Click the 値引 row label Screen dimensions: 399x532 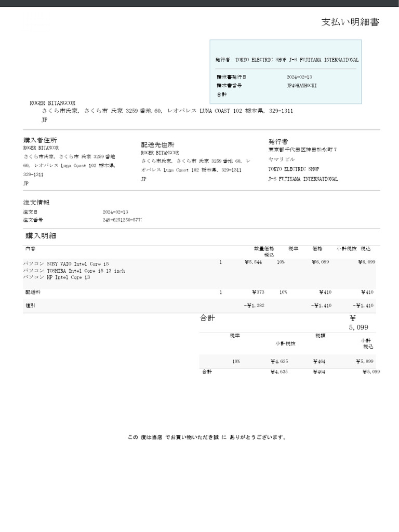coord(31,305)
